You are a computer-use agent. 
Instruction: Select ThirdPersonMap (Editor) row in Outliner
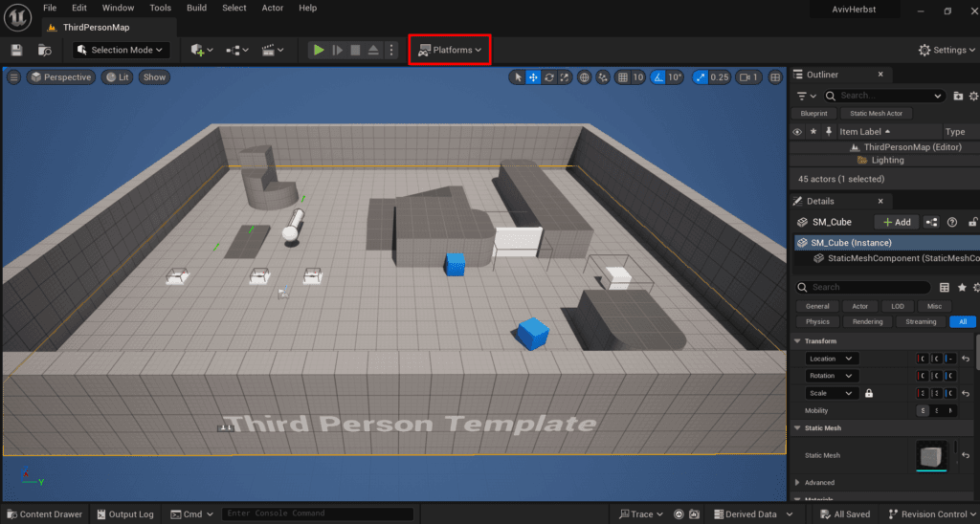coord(884,147)
